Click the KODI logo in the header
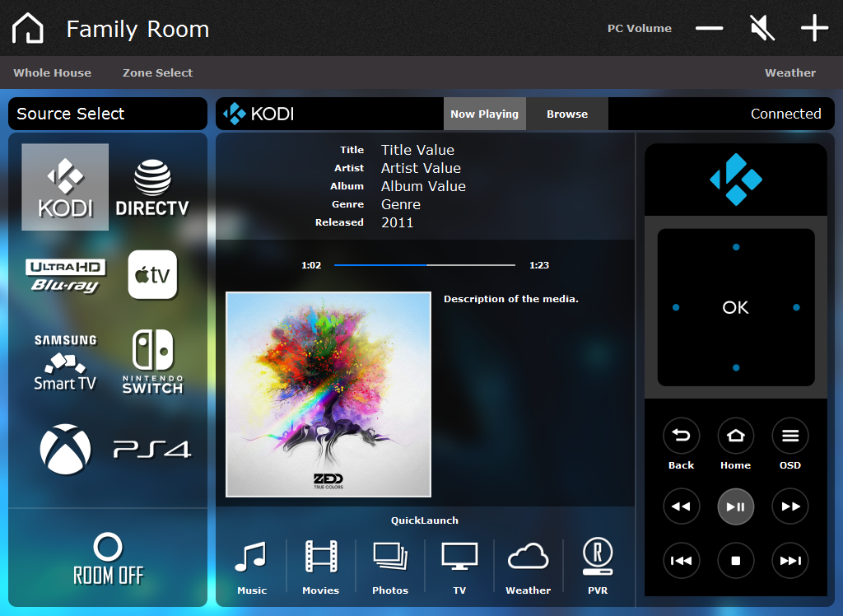The height and width of the screenshot is (616, 843). point(258,114)
